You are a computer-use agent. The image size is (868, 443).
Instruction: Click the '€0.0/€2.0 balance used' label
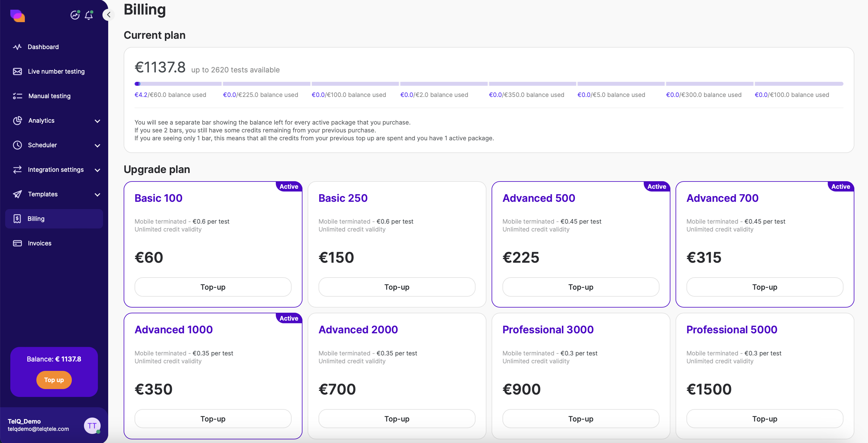tap(434, 95)
